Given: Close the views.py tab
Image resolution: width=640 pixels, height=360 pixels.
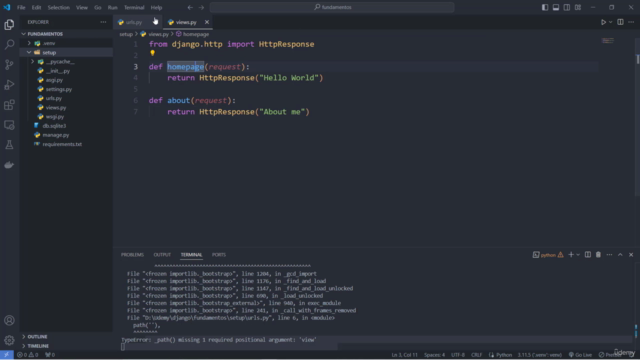Looking at the screenshot, I should click(x=207, y=22).
